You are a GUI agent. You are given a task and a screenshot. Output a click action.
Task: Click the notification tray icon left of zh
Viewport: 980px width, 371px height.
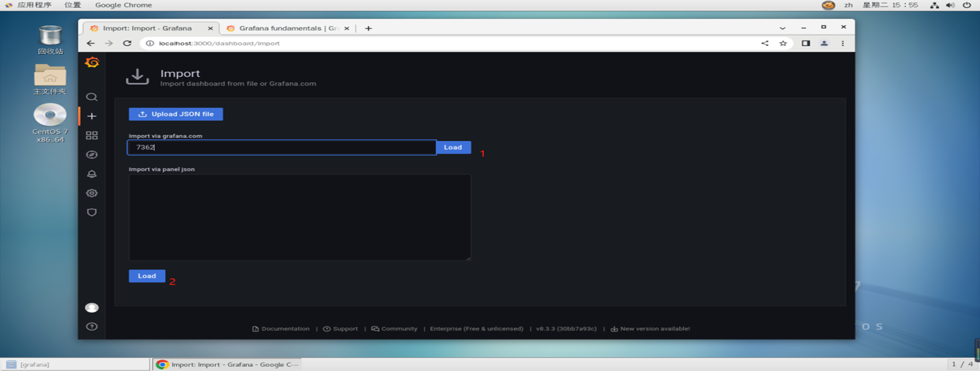828,5
